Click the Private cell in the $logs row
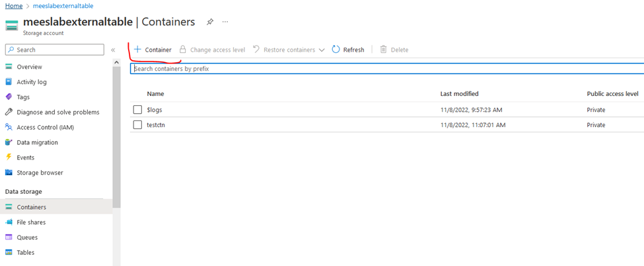 (x=596, y=110)
